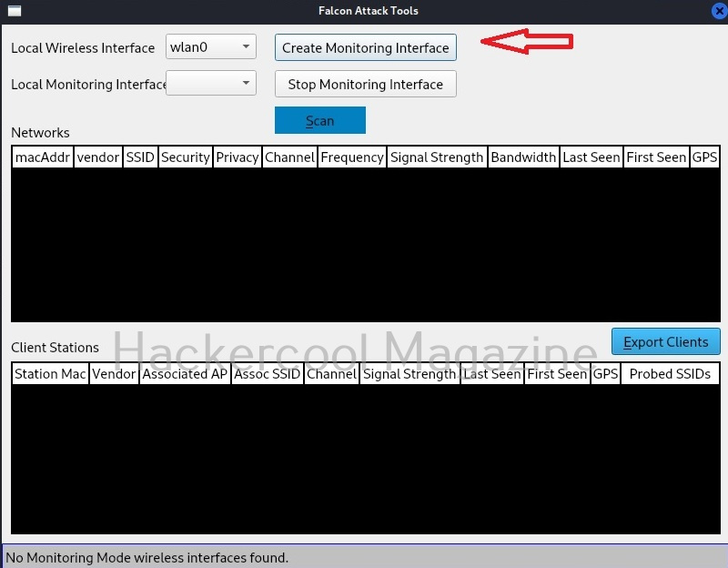Sort networks by SSID column header

coord(140,157)
